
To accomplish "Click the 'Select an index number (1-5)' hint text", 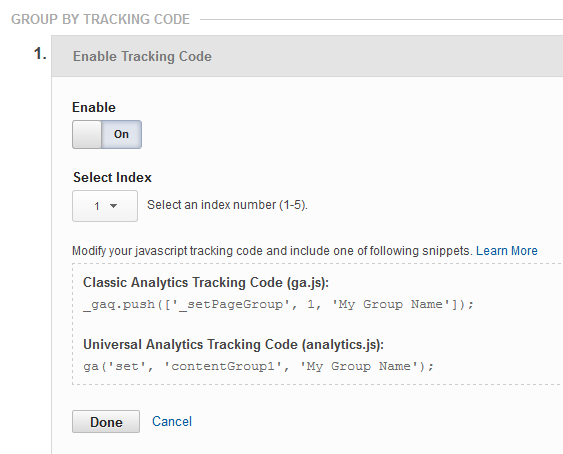I will tap(227, 205).
